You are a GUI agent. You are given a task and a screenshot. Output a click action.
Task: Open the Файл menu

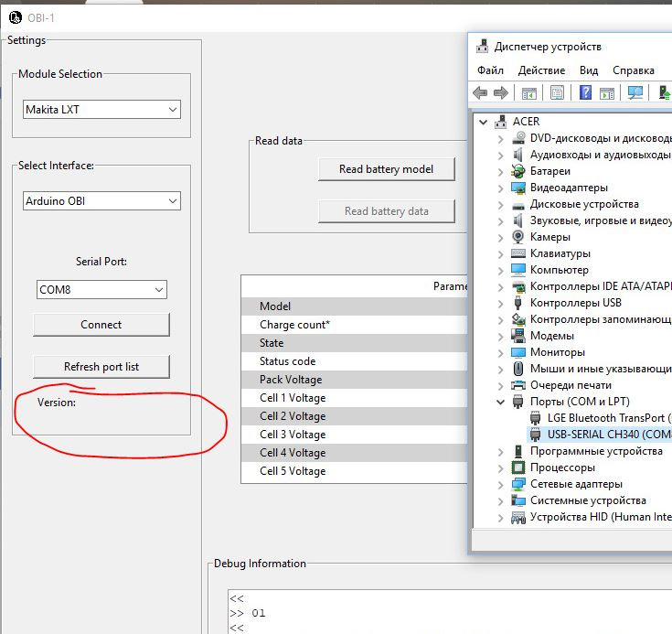490,70
